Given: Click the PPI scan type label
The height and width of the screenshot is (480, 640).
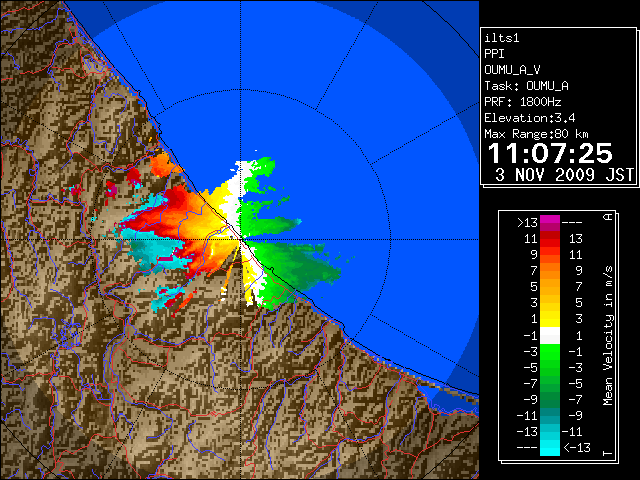Looking at the screenshot, I should [494, 54].
